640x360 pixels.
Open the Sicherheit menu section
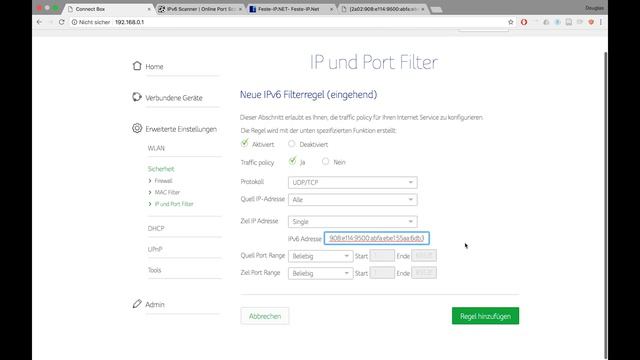pos(161,169)
